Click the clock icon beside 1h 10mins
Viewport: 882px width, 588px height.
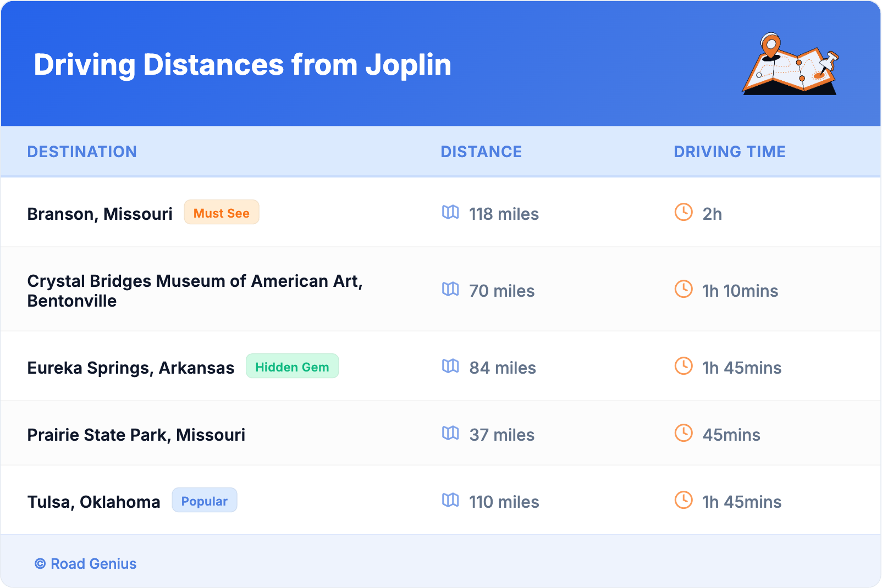(x=683, y=289)
